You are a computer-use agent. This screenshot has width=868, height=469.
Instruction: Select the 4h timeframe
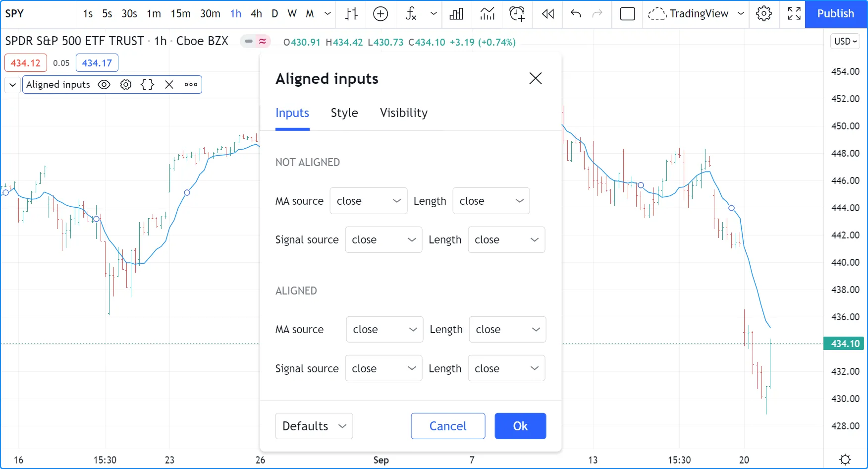click(x=256, y=14)
